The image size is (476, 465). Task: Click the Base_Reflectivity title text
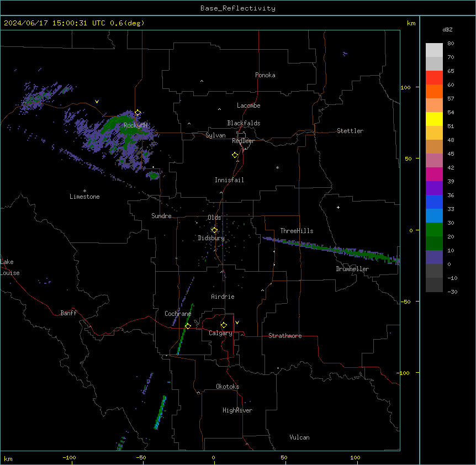click(x=238, y=8)
